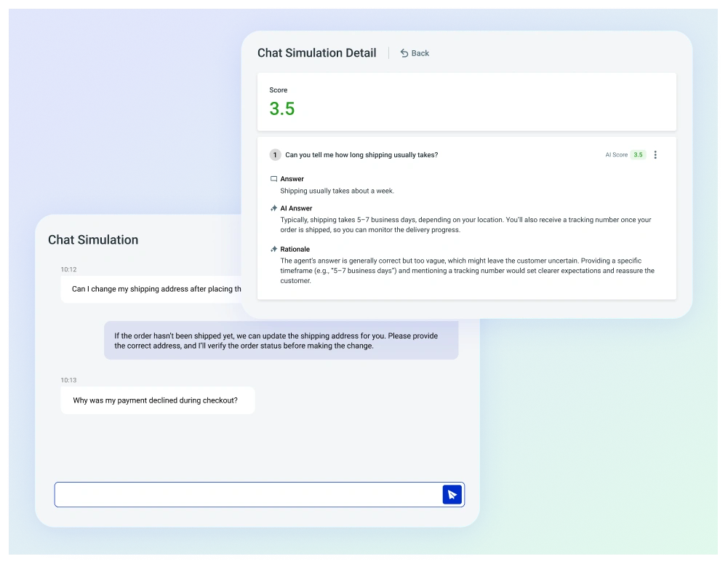Click the number 1 question badge
The height and width of the screenshot is (567, 728).
point(275,155)
